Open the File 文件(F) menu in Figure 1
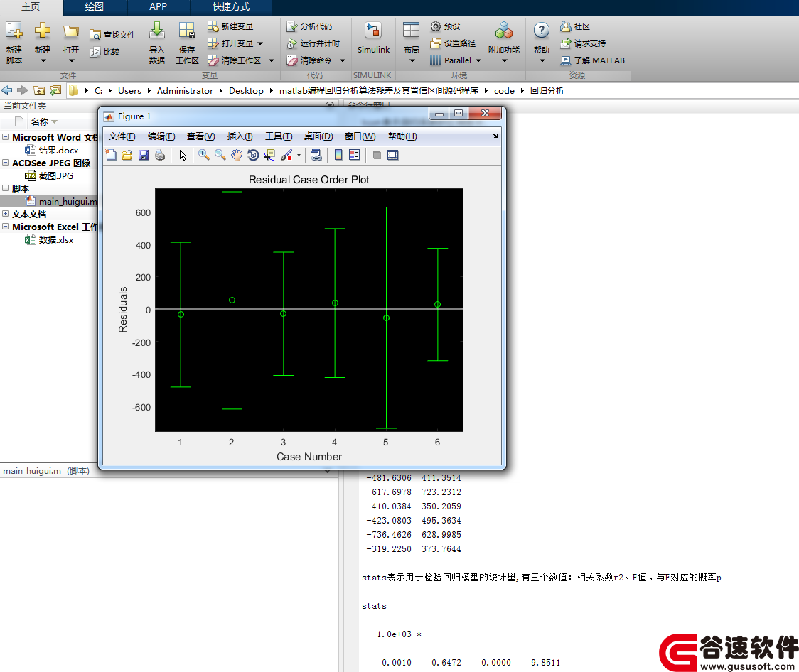Viewport: 799px width, 672px height. [x=122, y=136]
